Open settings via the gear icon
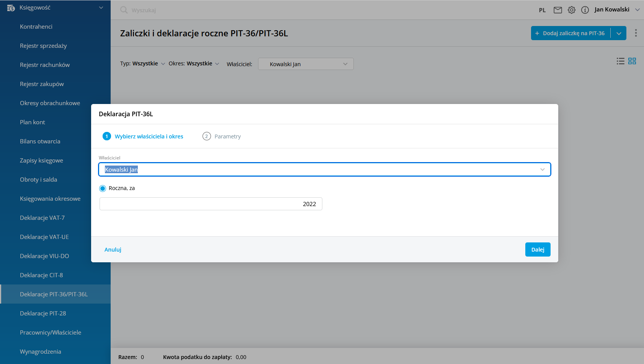Viewport: 644px width, 364px height. pyautogui.click(x=571, y=10)
